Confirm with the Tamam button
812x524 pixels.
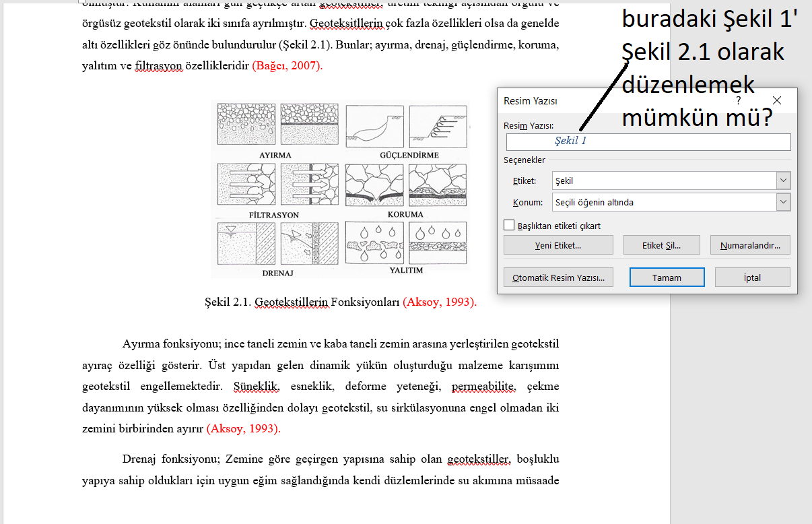click(667, 277)
